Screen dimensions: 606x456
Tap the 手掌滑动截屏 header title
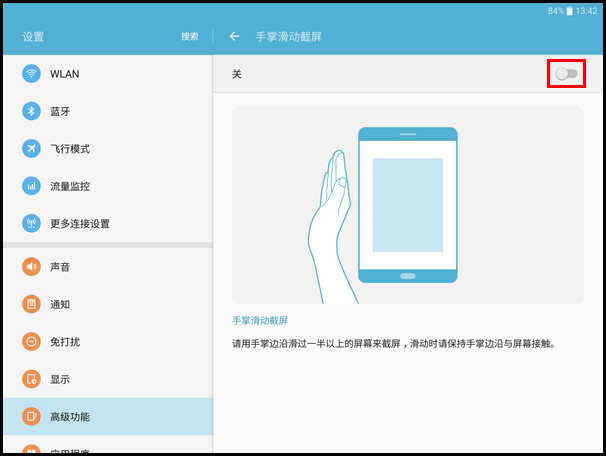[x=288, y=37]
